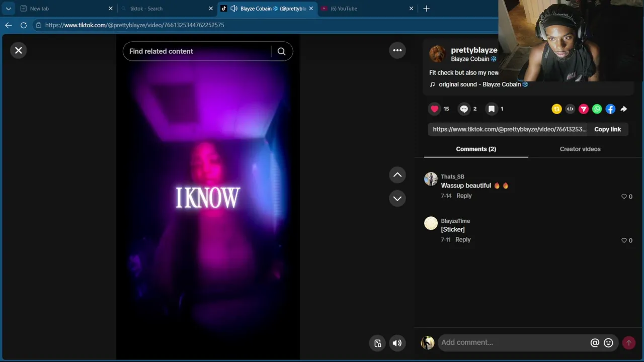
Task: Click the Copy link button
Action: click(608, 129)
